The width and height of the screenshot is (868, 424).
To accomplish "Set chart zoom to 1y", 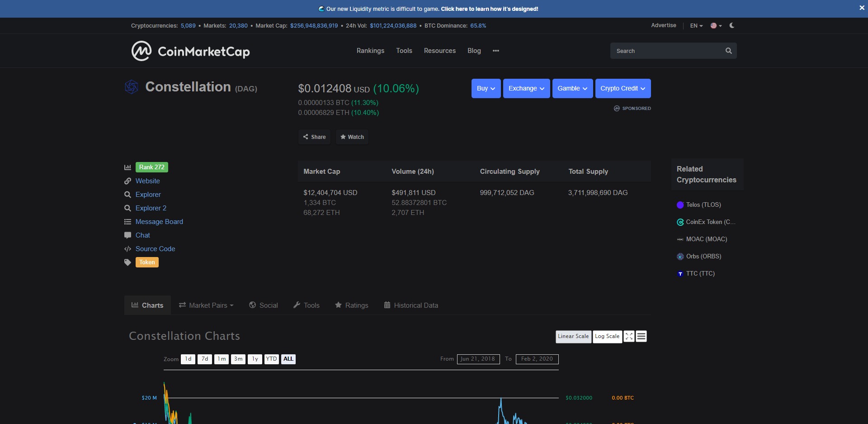I will (x=255, y=359).
